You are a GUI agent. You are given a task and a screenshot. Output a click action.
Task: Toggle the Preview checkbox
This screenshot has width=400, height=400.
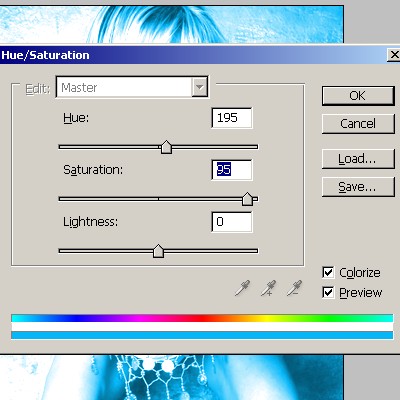(x=328, y=292)
